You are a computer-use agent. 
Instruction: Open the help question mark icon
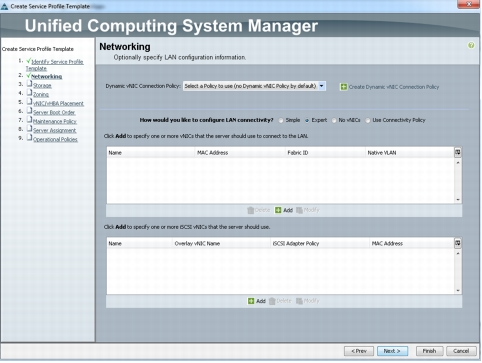click(x=471, y=45)
